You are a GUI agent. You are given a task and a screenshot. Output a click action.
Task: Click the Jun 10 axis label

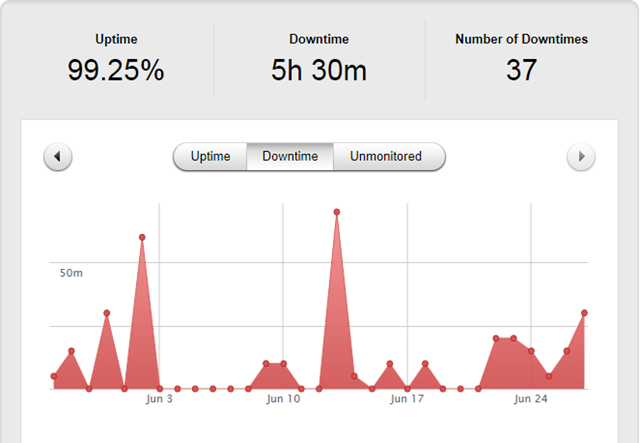(283, 399)
